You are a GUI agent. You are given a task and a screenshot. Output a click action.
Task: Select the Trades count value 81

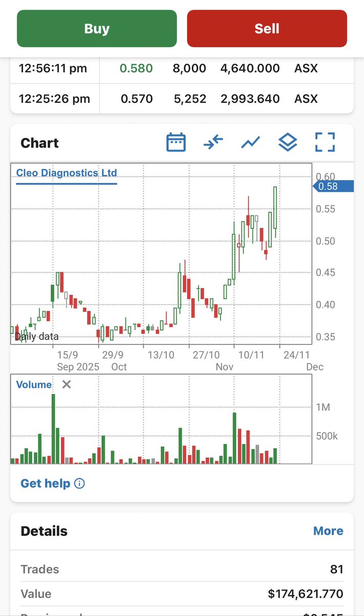337,569
